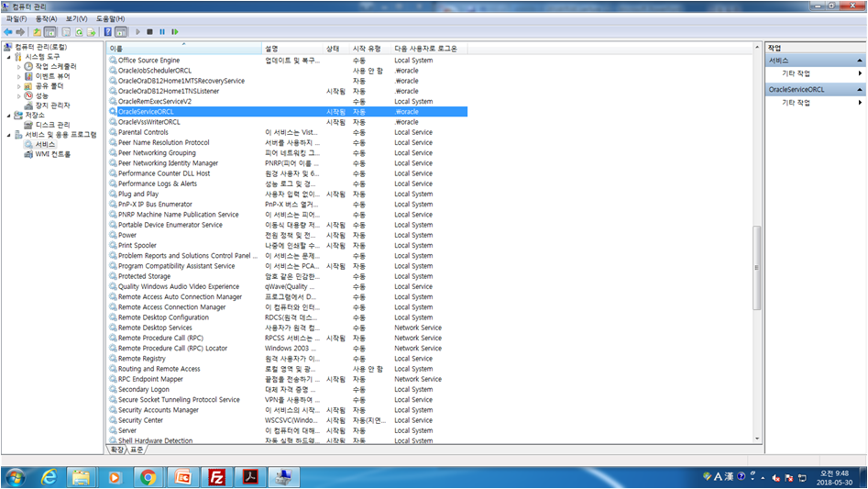Select the OracleOraDB12Home1TNSListener service
Image resolution: width=868 pixels, height=489 pixels.
169,92
